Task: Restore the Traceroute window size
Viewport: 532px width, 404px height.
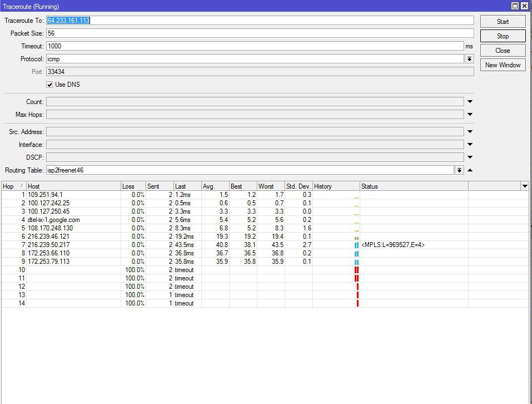Action: pyautogui.click(x=515, y=6)
